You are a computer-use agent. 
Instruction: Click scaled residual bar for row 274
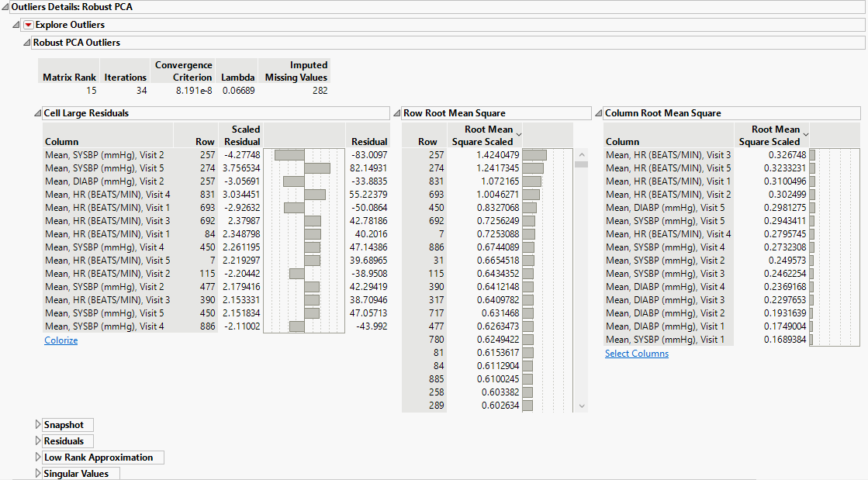(x=316, y=168)
